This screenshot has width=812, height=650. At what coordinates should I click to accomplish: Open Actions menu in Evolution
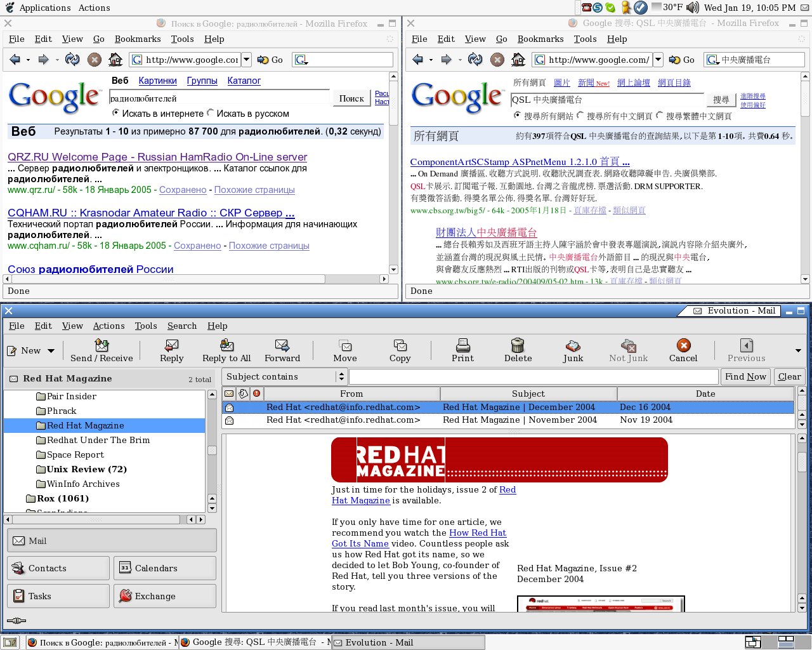pos(108,326)
